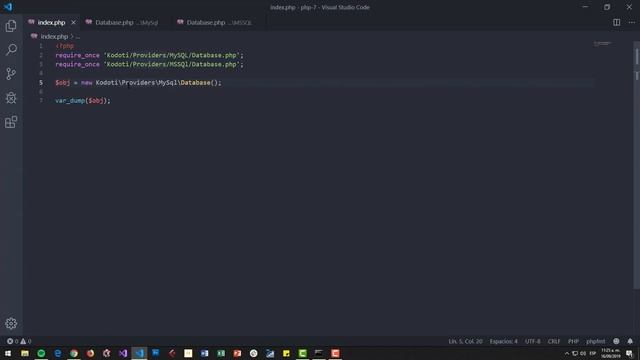Click the var_dump($obj) line
This screenshot has height=360, width=640.
pos(83,100)
